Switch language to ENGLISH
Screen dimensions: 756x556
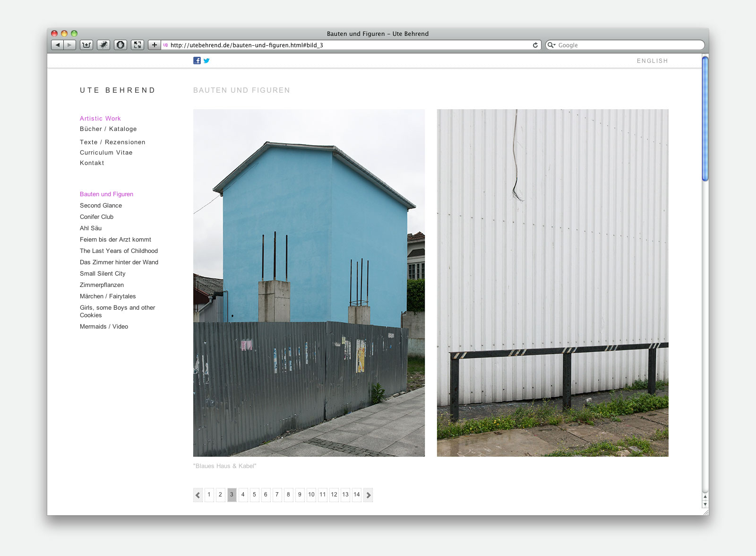(x=652, y=61)
